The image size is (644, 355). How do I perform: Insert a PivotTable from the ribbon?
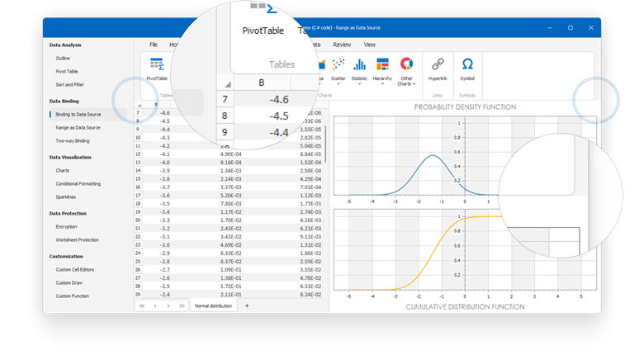coord(157,69)
